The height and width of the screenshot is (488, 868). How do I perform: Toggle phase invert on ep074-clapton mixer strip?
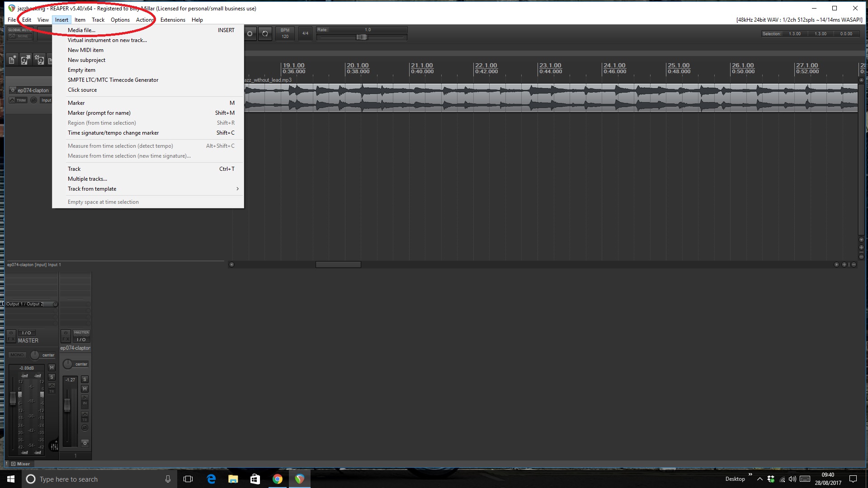pos(85,427)
